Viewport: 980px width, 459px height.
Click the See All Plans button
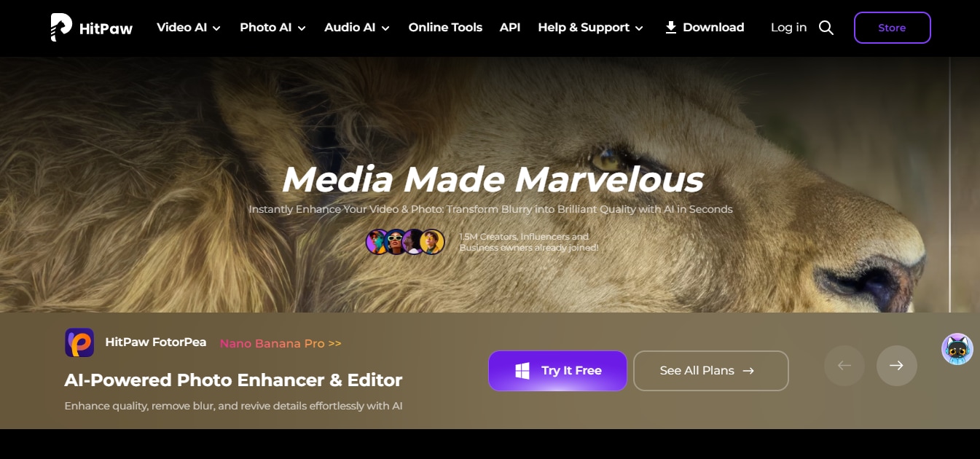coord(711,371)
